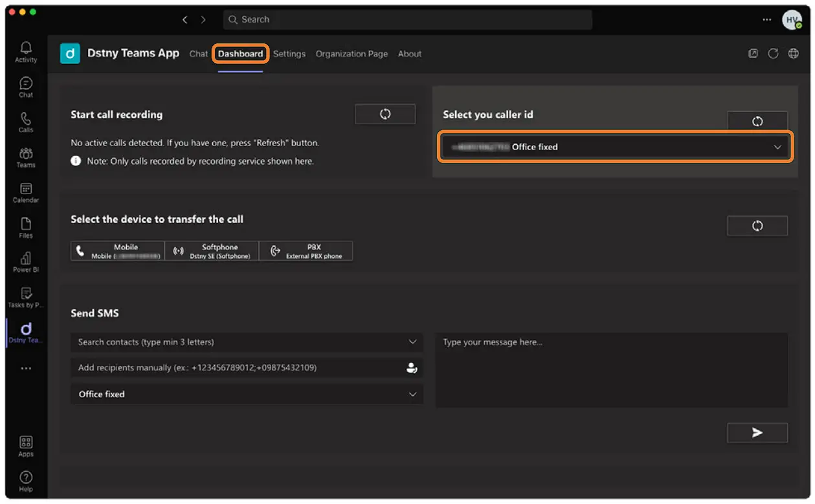815x504 pixels.
Task: Click the pop-out app icon in header
Action: tap(753, 54)
